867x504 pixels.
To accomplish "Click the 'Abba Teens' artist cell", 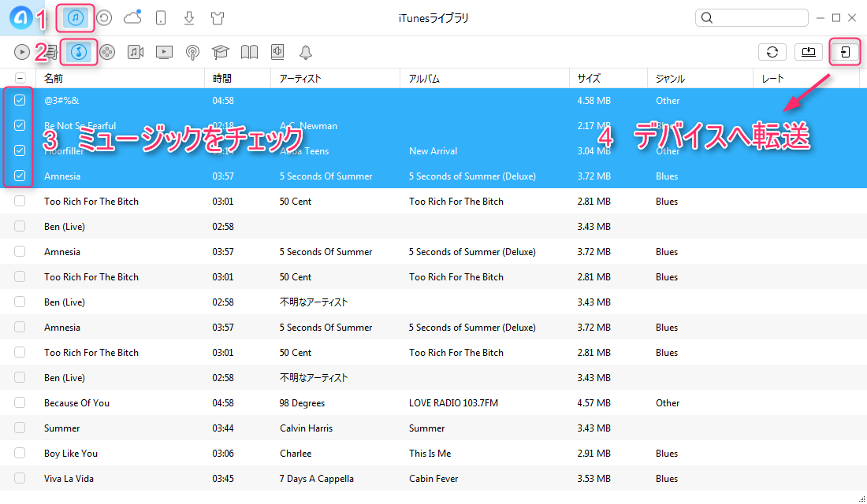I will [304, 151].
